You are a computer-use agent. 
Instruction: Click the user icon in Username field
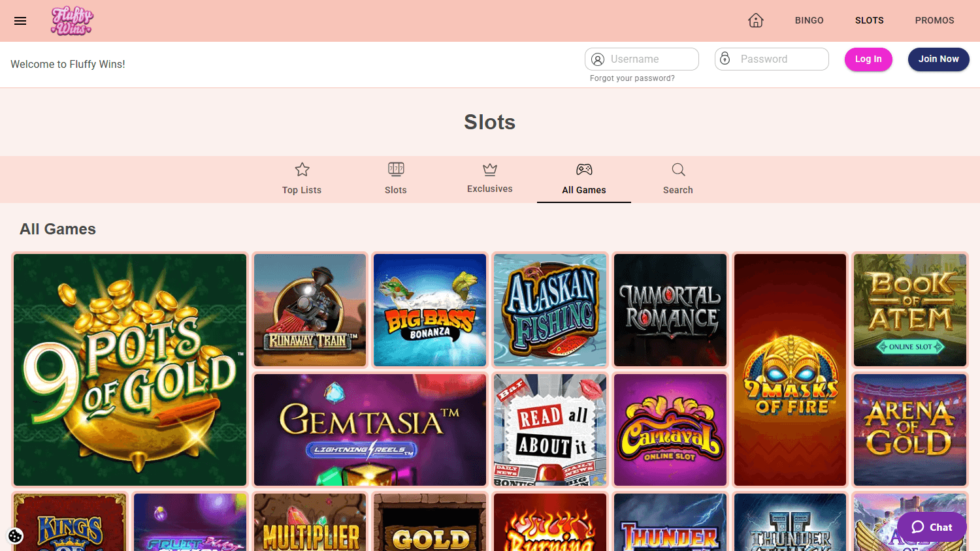point(598,59)
